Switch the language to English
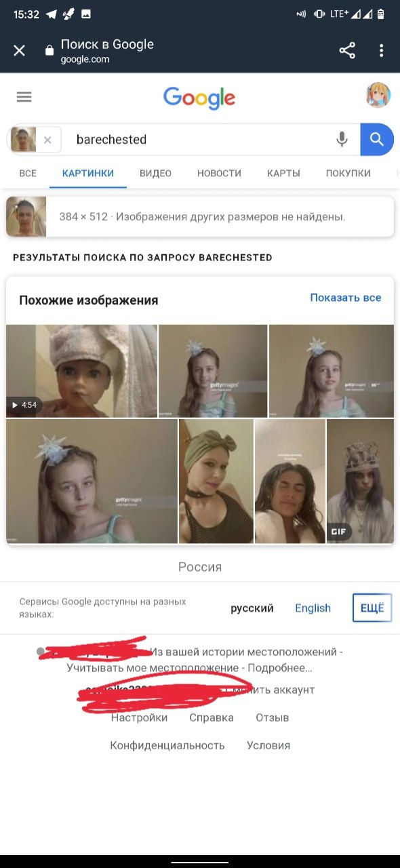This screenshot has height=868, width=400. click(313, 608)
